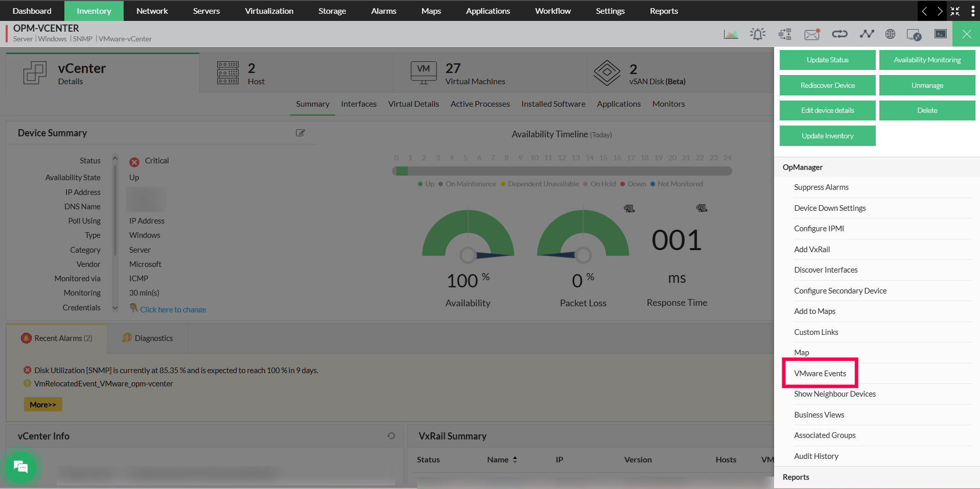
Task: Launch the terminal console icon
Action: 940,34
